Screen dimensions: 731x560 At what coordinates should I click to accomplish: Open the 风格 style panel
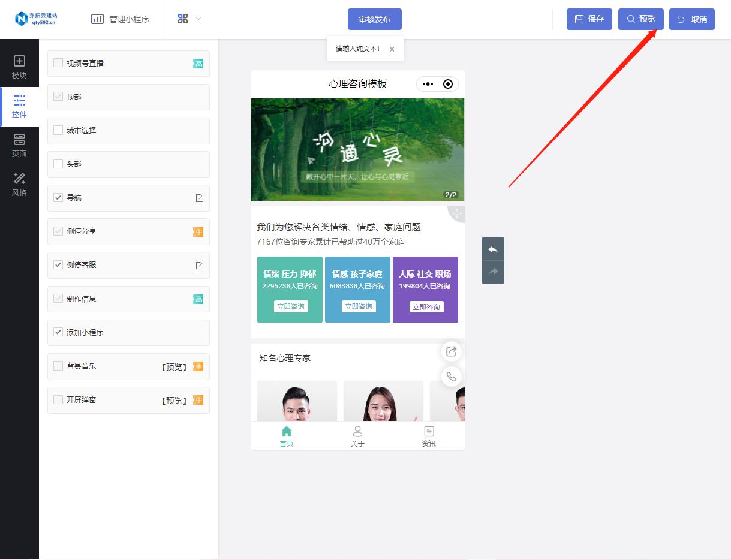(19, 185)
